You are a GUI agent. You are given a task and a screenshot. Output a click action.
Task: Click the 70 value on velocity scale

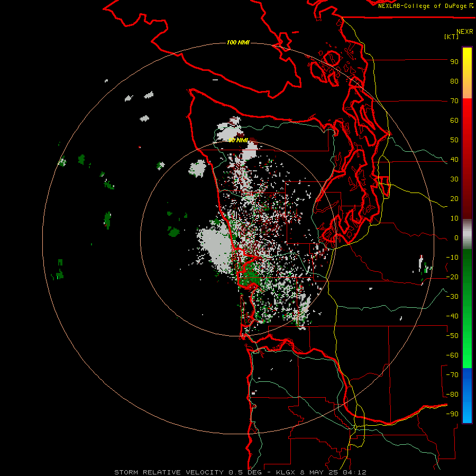(454, 101)
